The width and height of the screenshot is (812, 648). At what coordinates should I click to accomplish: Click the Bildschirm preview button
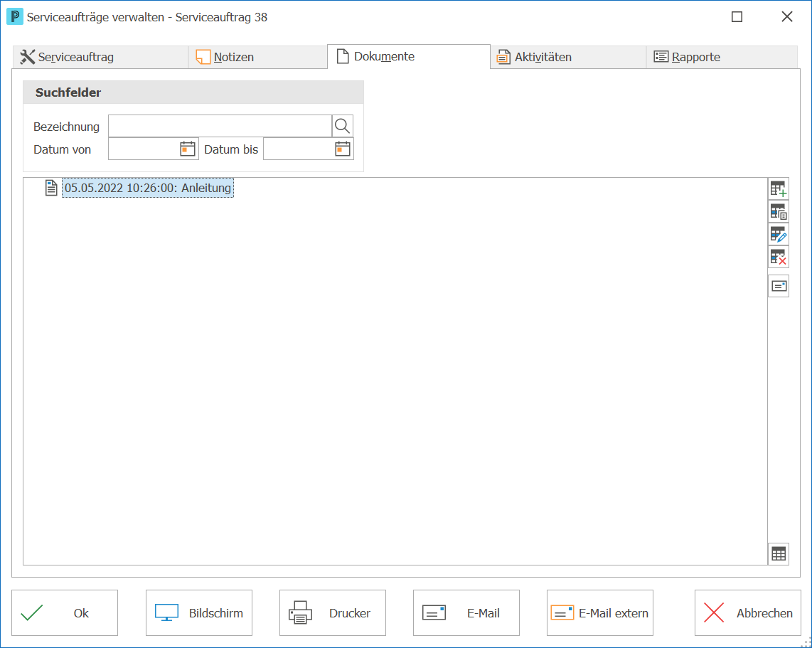pyautogui.click(x=199, y=612)
